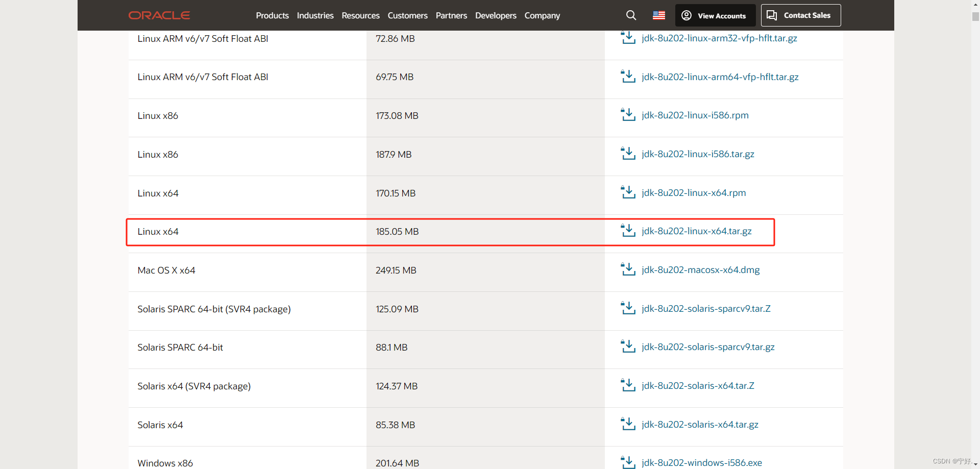Open link jdk-8u202-linux-arm32-vfp-hflt.tar.gz
The width and height of the screenshot is (980, 469).
point(719,38)
